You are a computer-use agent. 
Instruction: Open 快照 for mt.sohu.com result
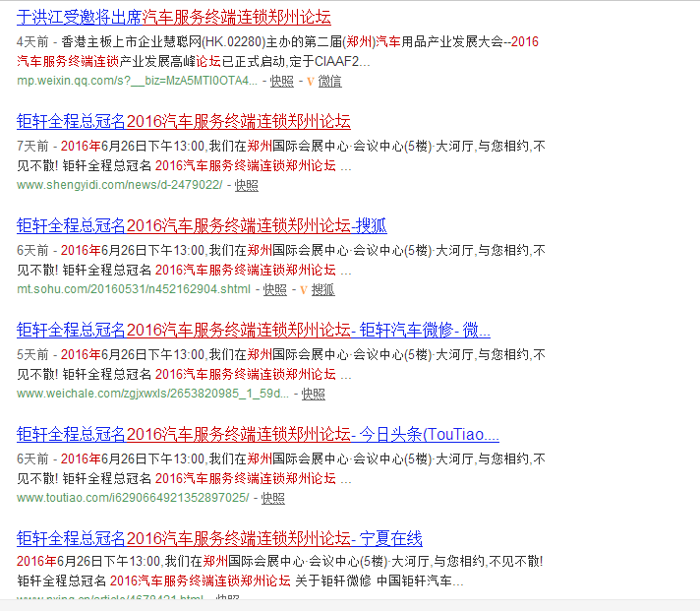point(275,289)
